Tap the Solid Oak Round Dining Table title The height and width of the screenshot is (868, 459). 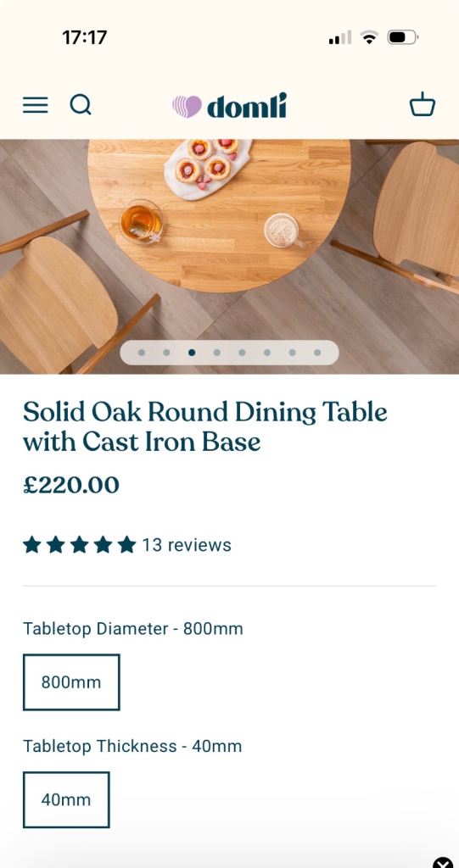coord(205,427)
